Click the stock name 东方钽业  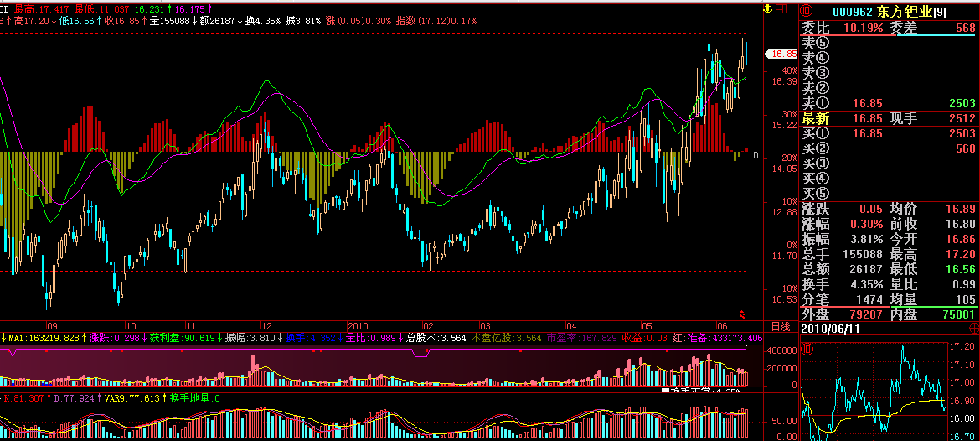905,12
